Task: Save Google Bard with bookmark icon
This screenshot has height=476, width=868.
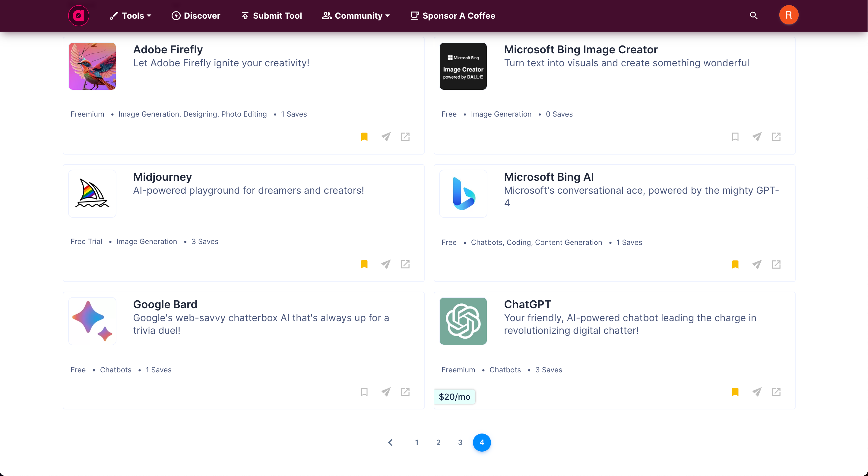Action: [x=364, y=392]
